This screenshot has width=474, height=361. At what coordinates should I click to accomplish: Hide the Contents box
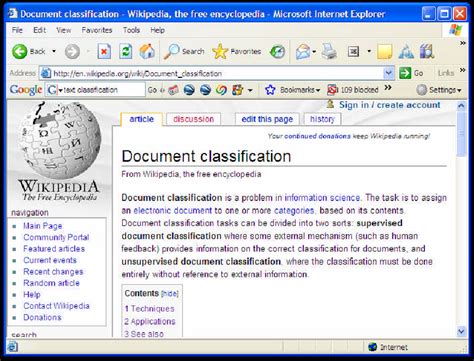(170, 294)
